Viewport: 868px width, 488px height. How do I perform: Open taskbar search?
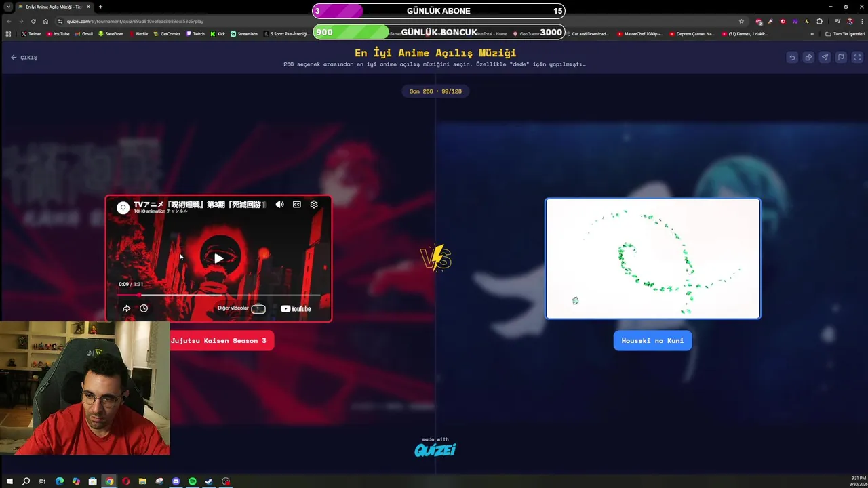[x=26, y=481]
